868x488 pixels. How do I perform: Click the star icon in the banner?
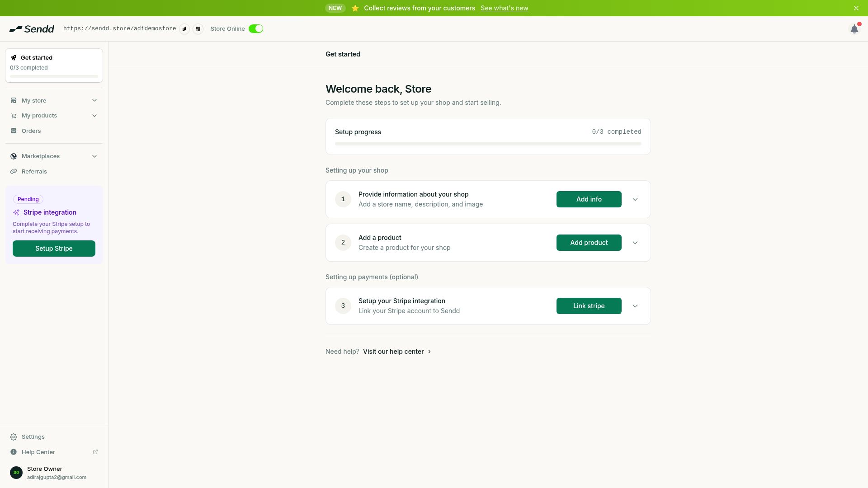[355, 8]
